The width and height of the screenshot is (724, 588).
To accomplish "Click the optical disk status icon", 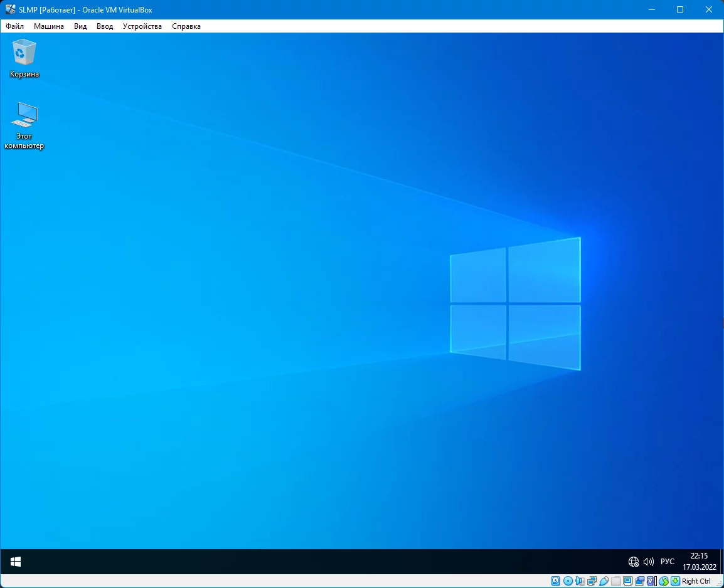I will [568, 581].
